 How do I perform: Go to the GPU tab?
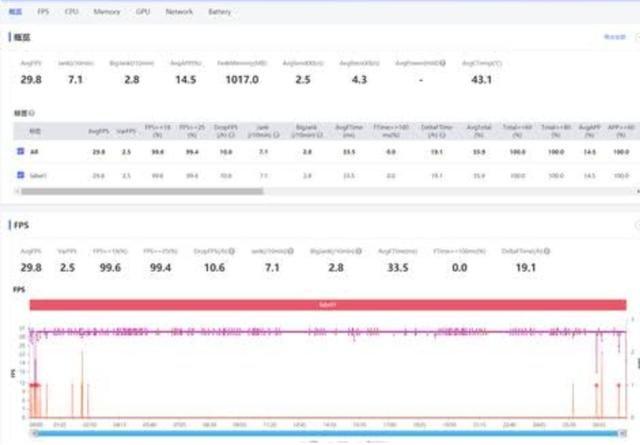click(x=143, y=12)
